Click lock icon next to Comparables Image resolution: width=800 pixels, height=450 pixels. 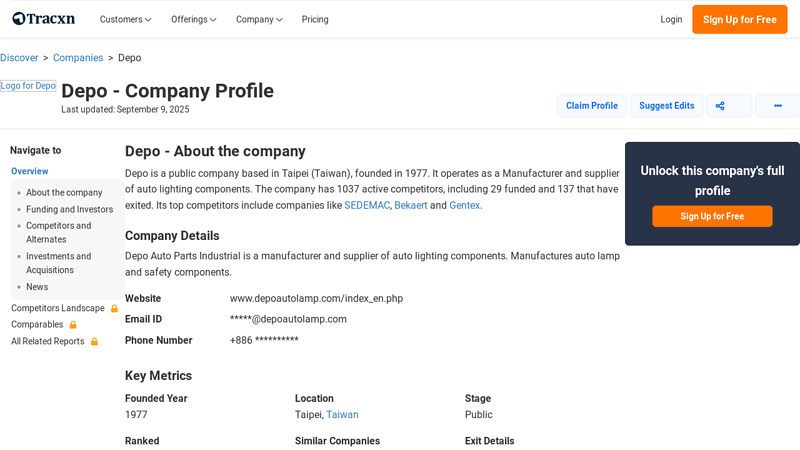[73, 325]
